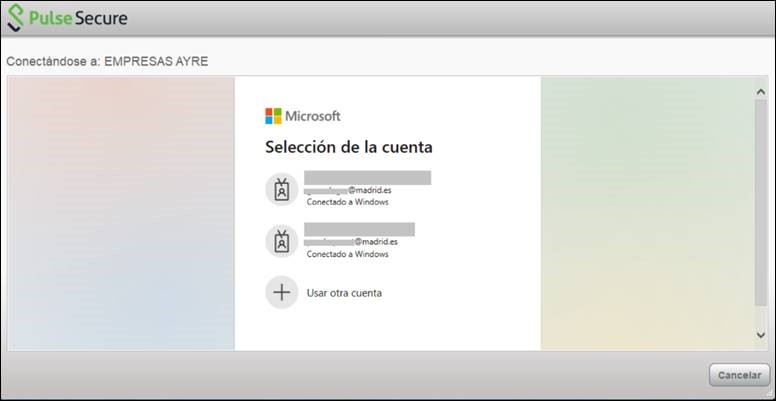Click the Pulse Secure logo icon
This screenshot has width=776, height=401.
pyautogui.click(x=16, y=18)
